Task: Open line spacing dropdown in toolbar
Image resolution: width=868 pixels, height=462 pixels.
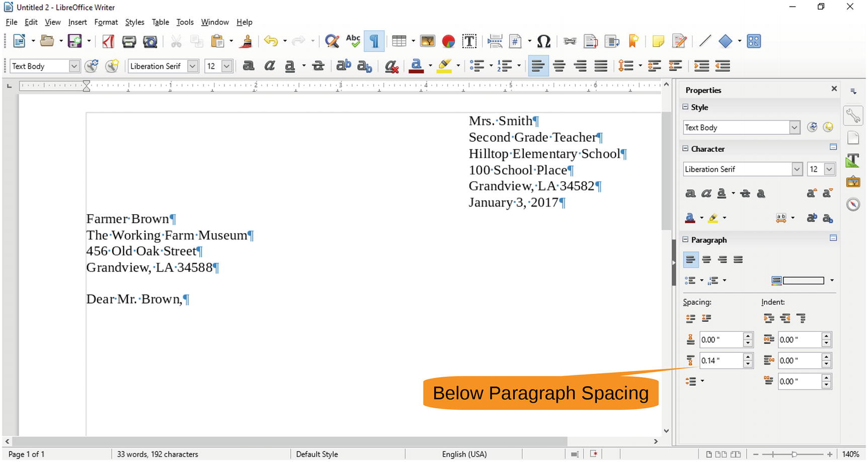Action: click(x=640, y=66)
